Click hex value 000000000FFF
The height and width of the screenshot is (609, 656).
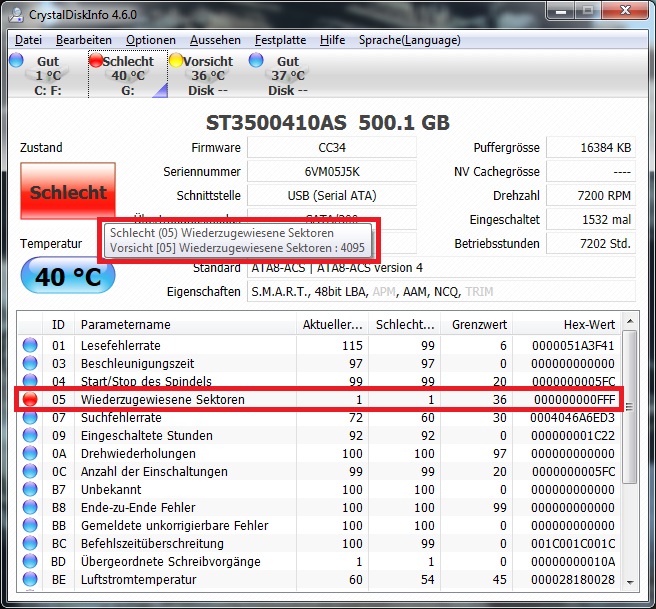coord(574,399)
